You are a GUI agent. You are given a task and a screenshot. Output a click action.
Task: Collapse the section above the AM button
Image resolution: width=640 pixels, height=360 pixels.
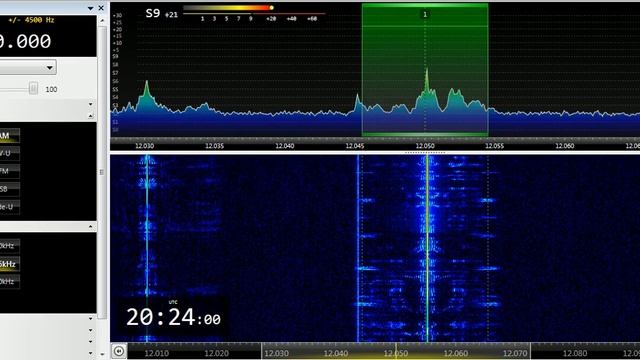pyautogui.click(x=91, y=116)
